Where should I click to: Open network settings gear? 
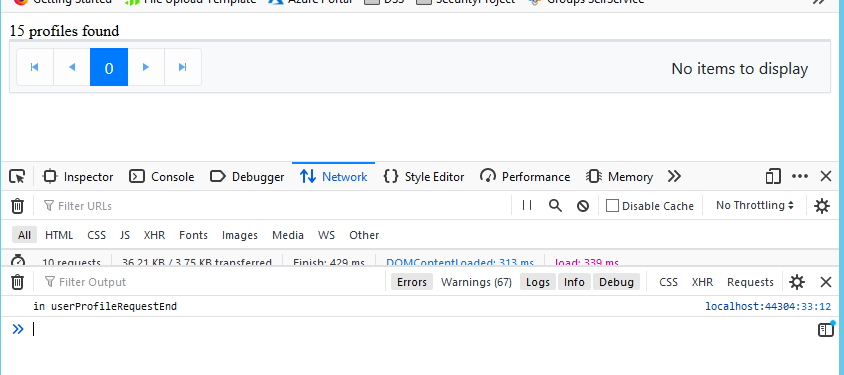coord(822,206)
